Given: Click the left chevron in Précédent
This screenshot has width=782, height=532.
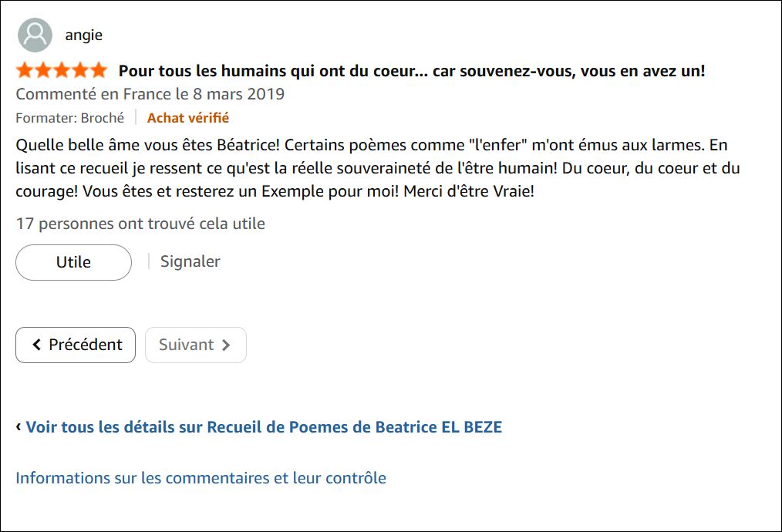Looking at the screenshot, I should [36, 345].
